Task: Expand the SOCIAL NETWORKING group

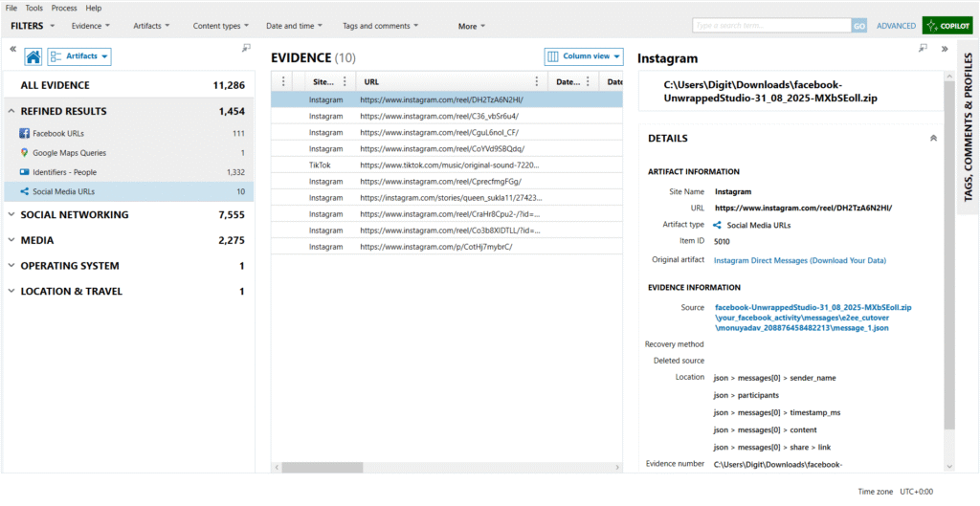Action: point(11,214)
